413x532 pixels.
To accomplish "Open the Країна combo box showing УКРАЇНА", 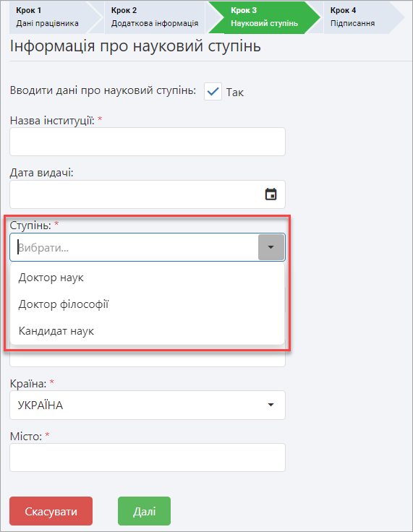I will 148,405.
